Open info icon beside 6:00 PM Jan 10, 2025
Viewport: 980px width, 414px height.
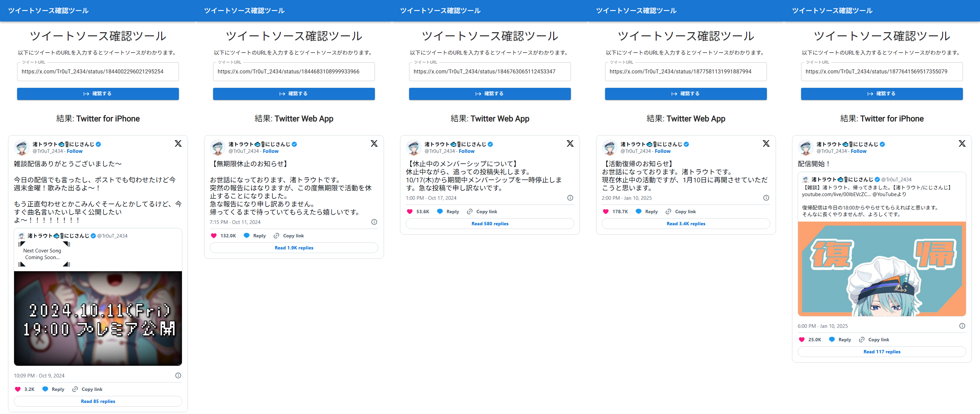pyautogui.click(x=962, y=326)
